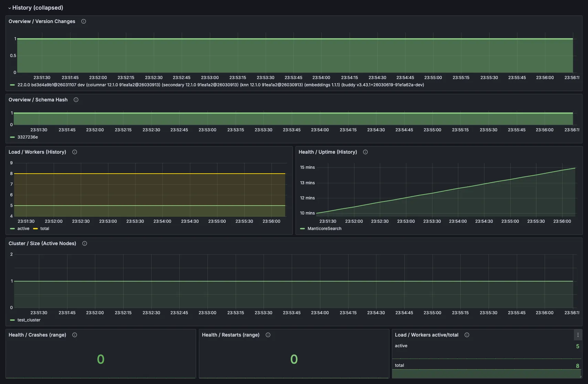
Task: Toggle test_cluster series in Cluster legend
Action: [x=29, y=320]
